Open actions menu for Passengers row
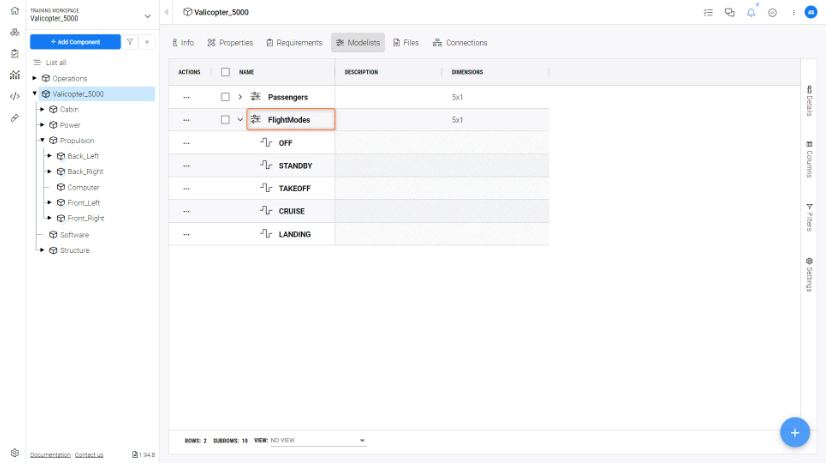 pos(187,98)
